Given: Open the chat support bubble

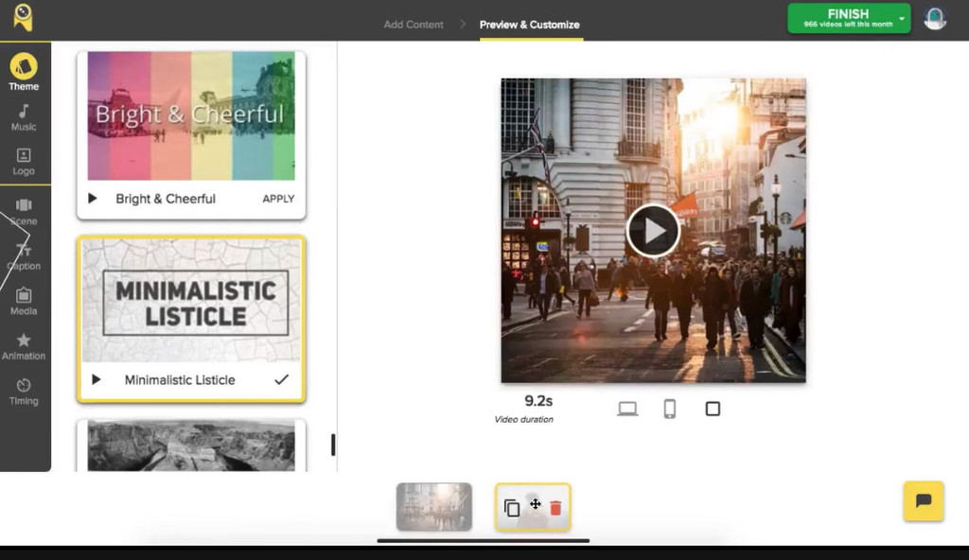Looking at the screenshot, I should (x=924, y=501).
